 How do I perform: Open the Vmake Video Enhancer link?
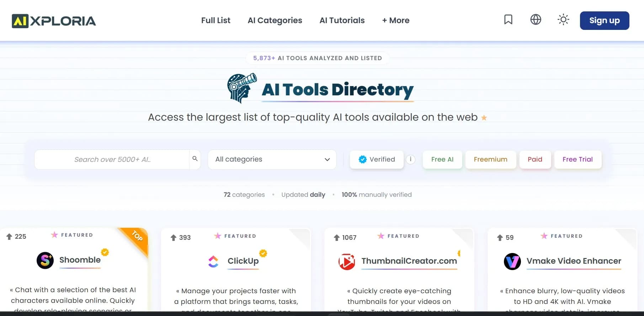click(x=574, y=261)
